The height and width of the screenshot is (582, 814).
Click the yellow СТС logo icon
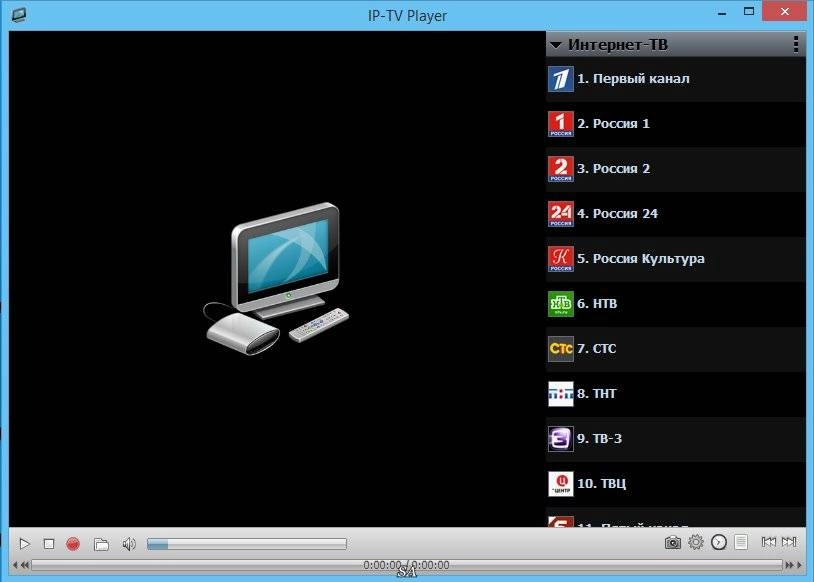point(561,349)
